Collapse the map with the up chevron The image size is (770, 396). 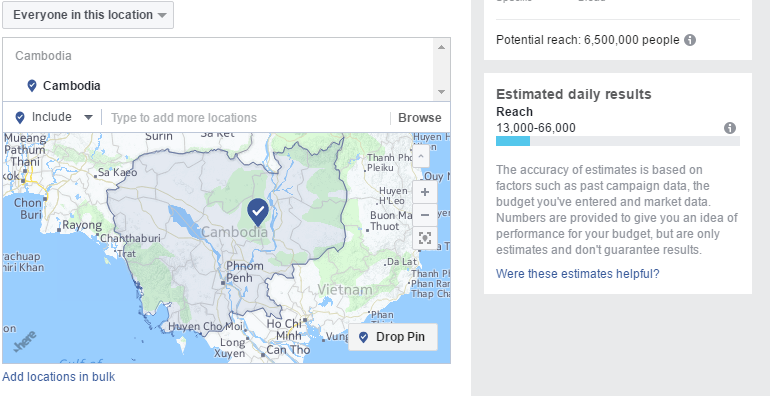(x=421, y=156)
